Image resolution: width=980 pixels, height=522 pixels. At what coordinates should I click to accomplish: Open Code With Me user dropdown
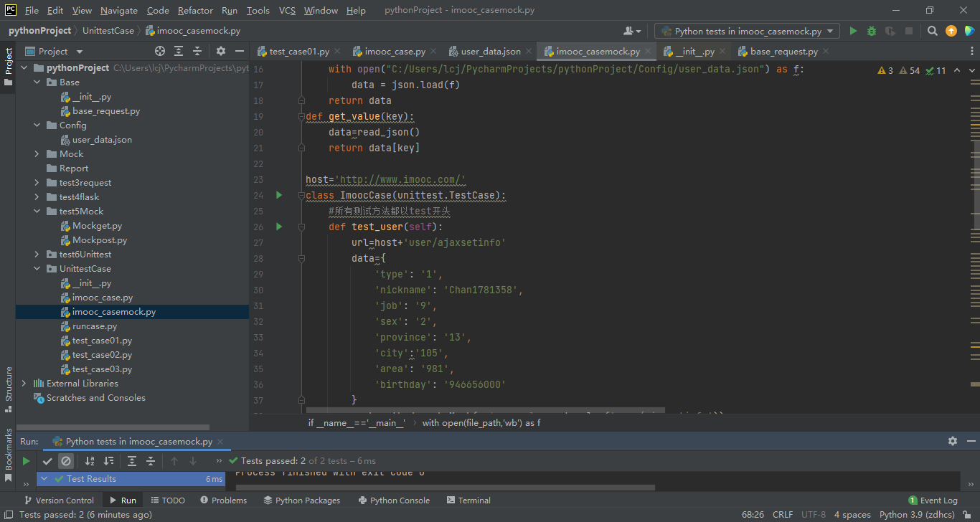[632, 31]
